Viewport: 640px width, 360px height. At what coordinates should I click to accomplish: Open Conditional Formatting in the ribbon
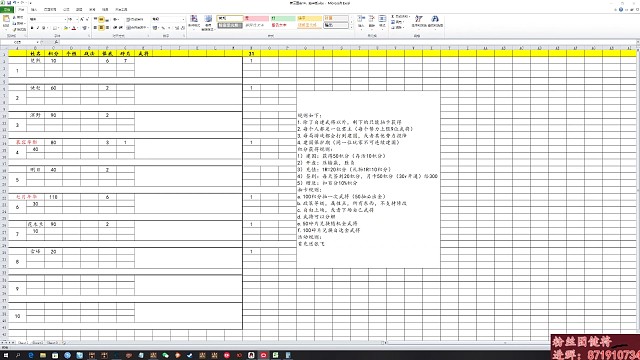pyautogui.click(x=194, y=22)
